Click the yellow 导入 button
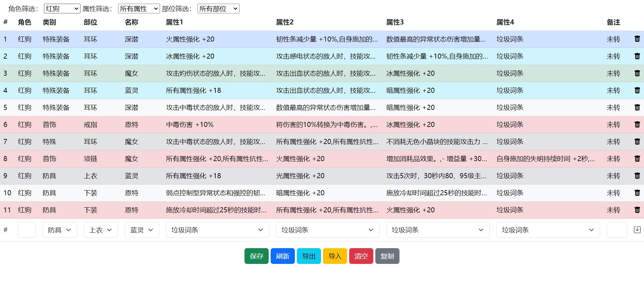 click(335, 256)
